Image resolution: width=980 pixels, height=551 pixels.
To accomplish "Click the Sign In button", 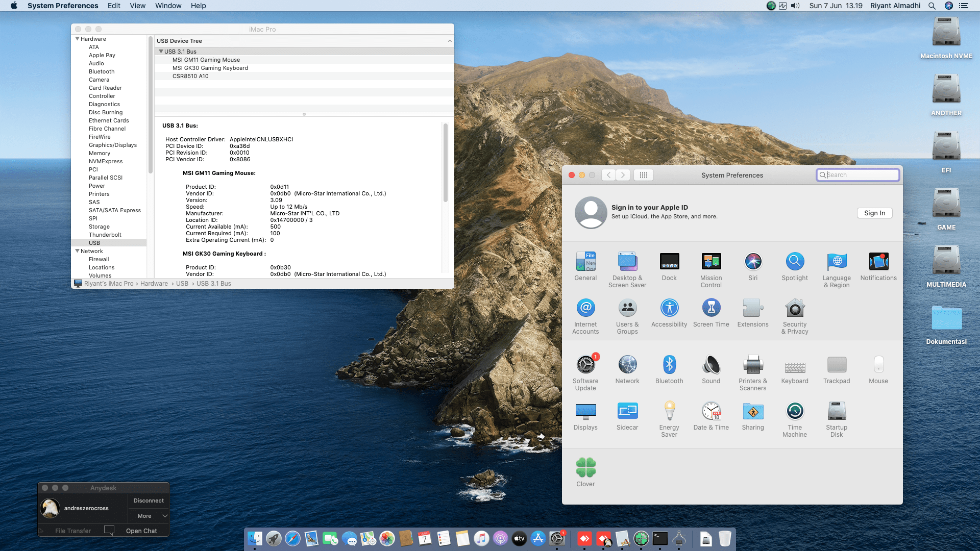I will pyautogui.click(x=874, y=213).
